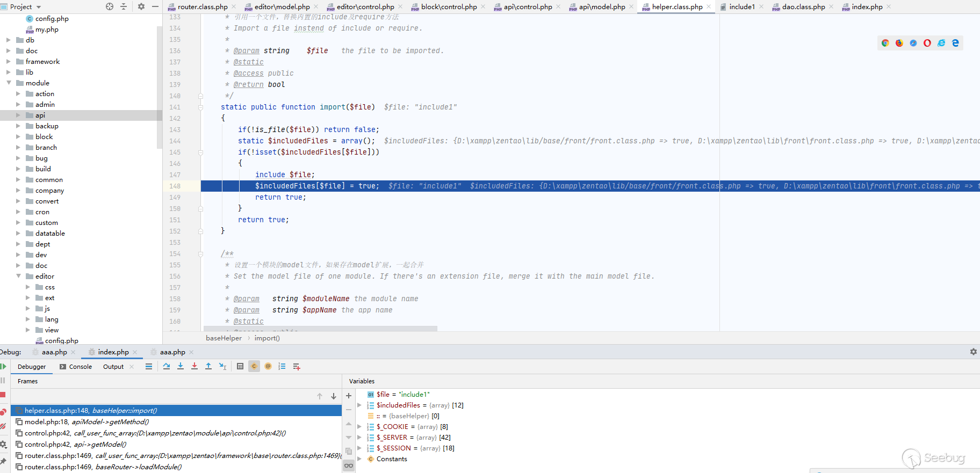The image size is (980, 473).
Task: Collapse the editor folder in project tree
Action: [18, 276]
